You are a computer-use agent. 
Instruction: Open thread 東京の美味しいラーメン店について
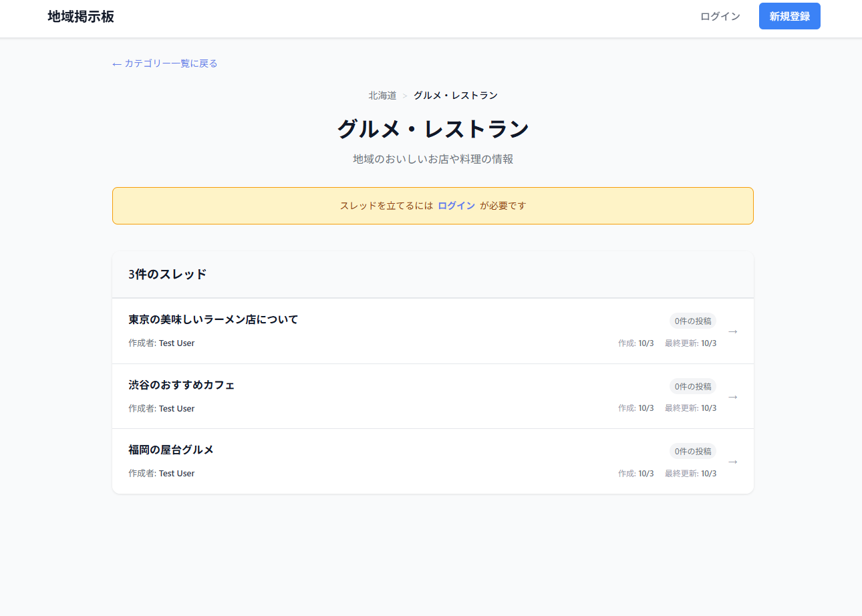[213, 319]
